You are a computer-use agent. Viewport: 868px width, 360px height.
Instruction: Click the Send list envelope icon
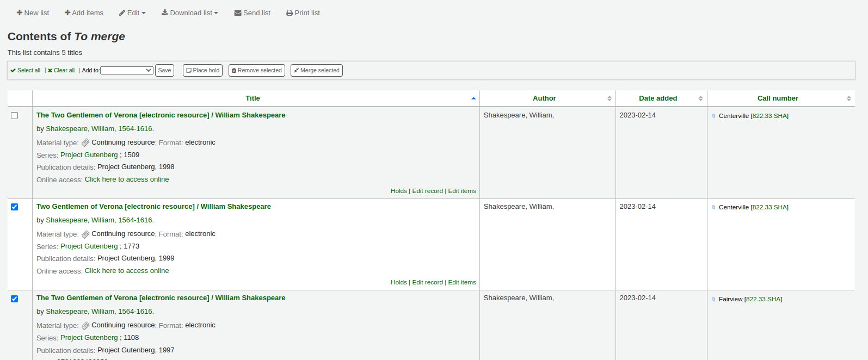pos(238,13)
